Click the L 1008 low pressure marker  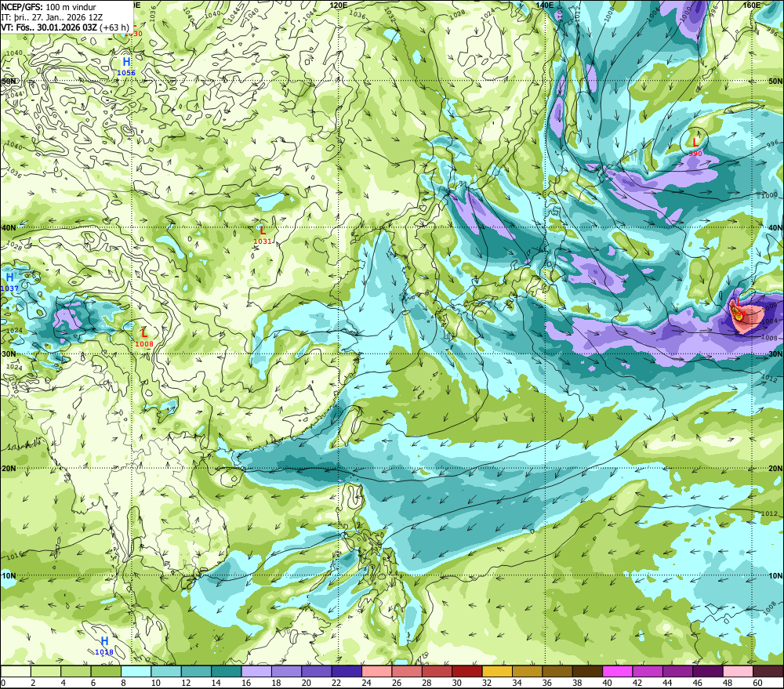pos(144,337)
